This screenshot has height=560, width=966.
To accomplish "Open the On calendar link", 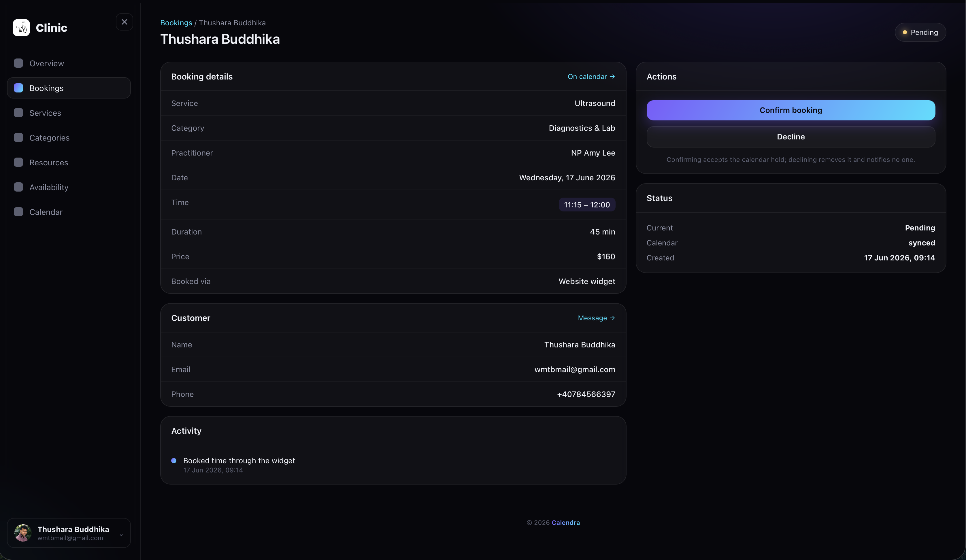I will coord(591,77).
